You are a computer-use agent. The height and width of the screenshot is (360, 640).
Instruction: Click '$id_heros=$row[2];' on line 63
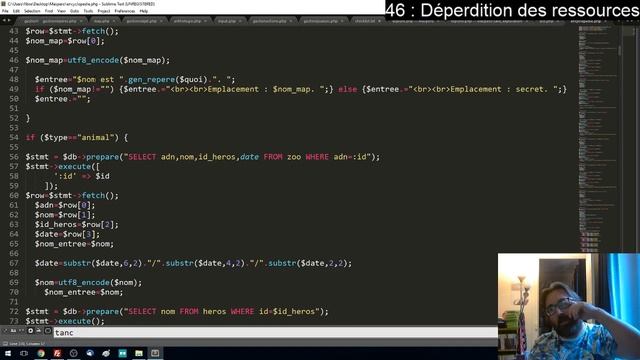(x=77, y=224)
